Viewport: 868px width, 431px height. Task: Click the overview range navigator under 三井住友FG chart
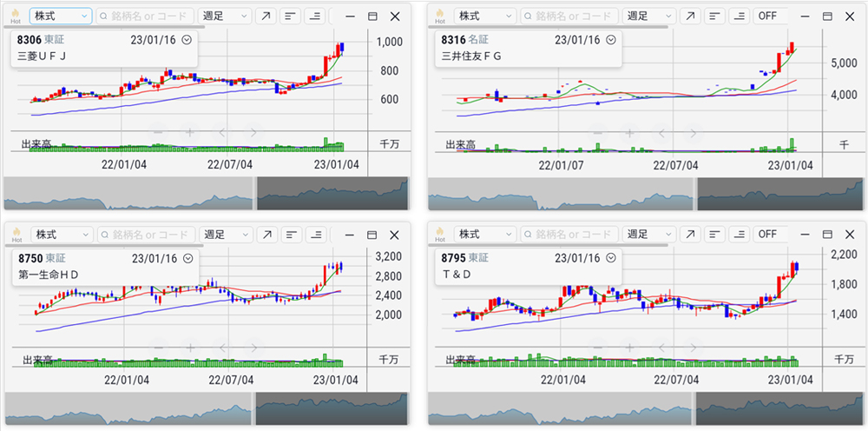[645, 193]
